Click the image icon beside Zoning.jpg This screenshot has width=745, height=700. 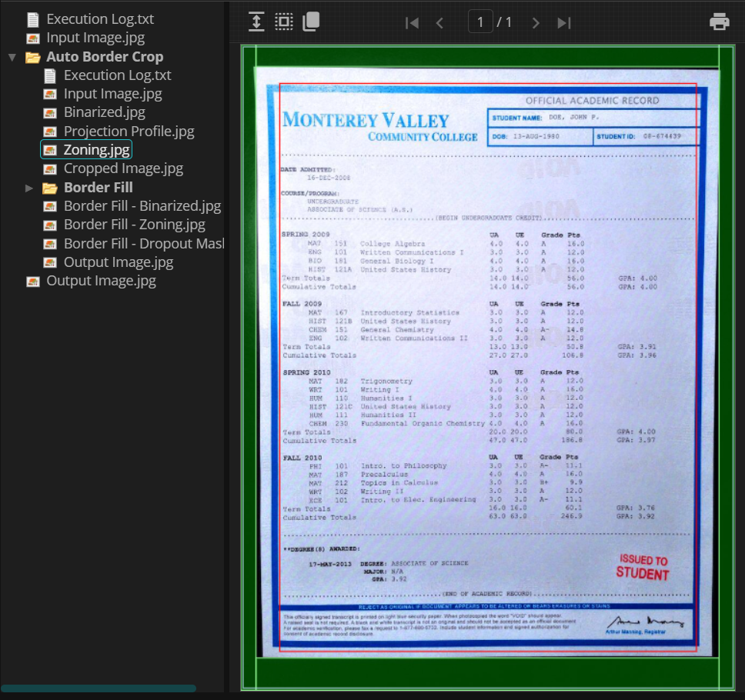[50, 150]
